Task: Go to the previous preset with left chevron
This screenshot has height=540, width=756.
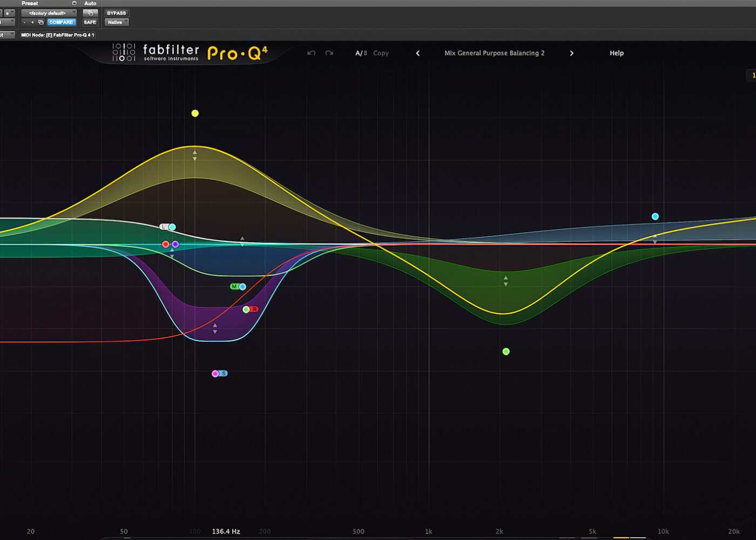Action: [x=417, y=53]
